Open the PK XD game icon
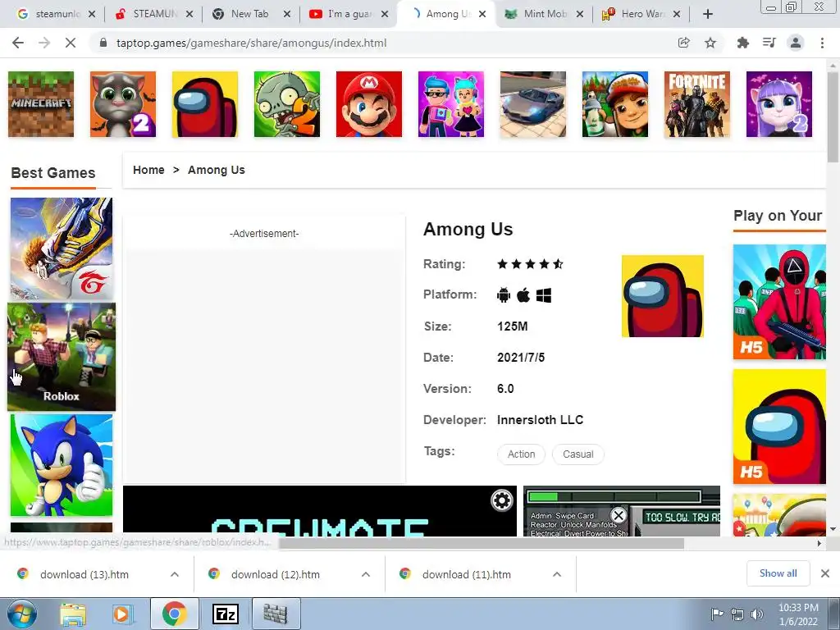The height and width of the screenshot is (630, 840). point(451,104)
